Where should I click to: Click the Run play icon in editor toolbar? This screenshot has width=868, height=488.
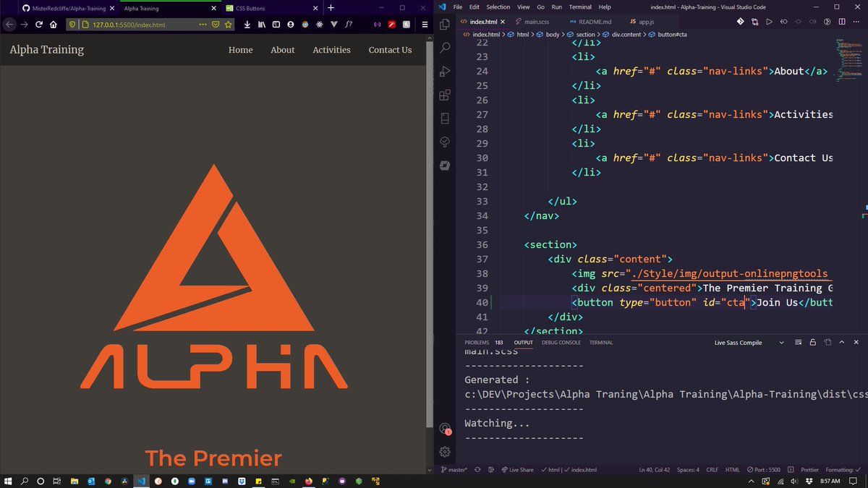point(769,22)
